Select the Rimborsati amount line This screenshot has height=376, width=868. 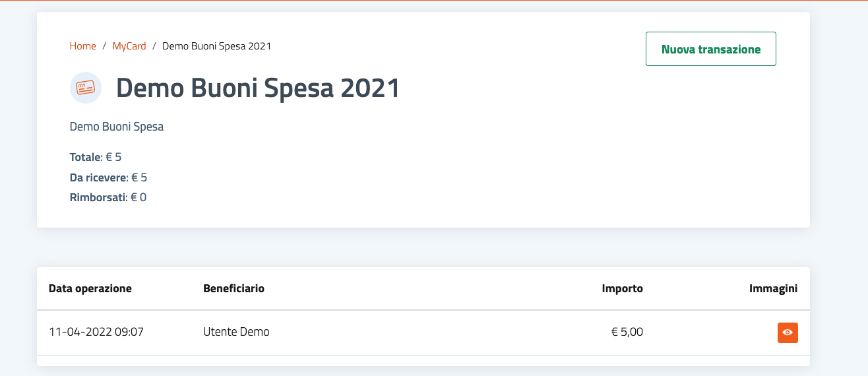pos(108,197)
